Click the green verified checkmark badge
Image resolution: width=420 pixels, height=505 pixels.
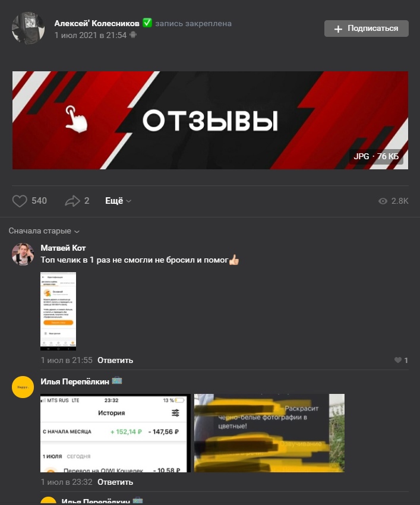point(147,23)
